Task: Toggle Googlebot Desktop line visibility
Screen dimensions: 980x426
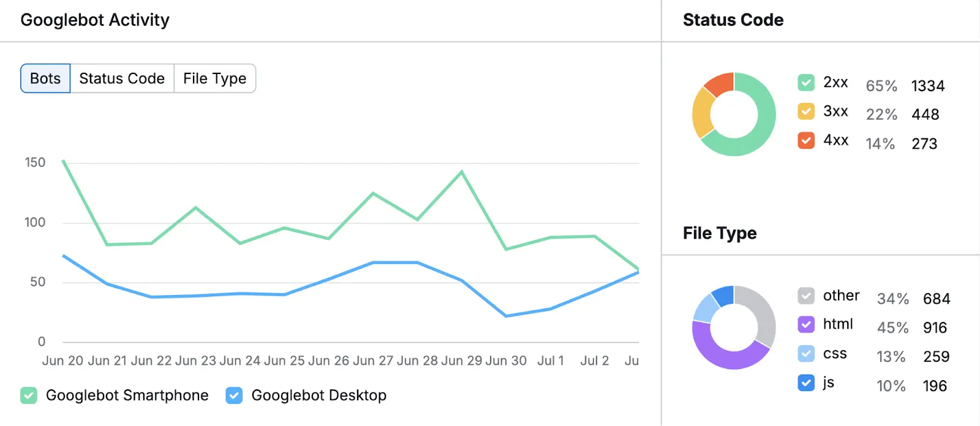Action: point(233,395)
